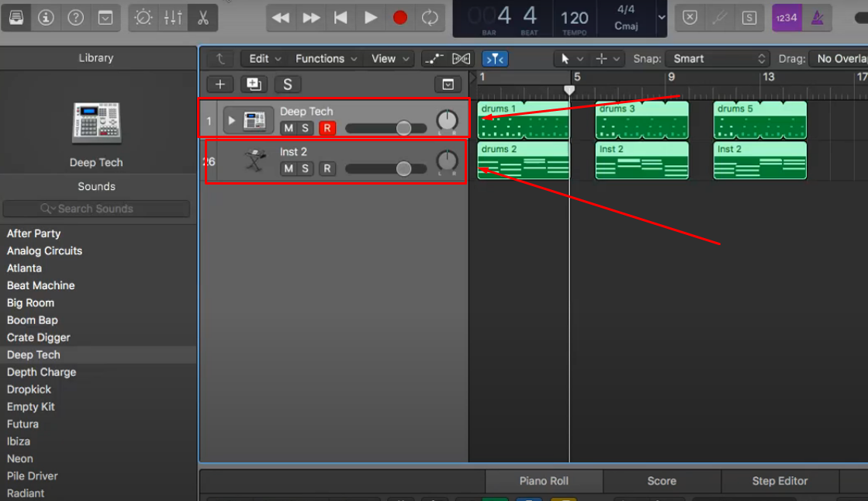Select Ibiza in the sounds list
This screenshot has height=501, width=868.
[19, 441]
